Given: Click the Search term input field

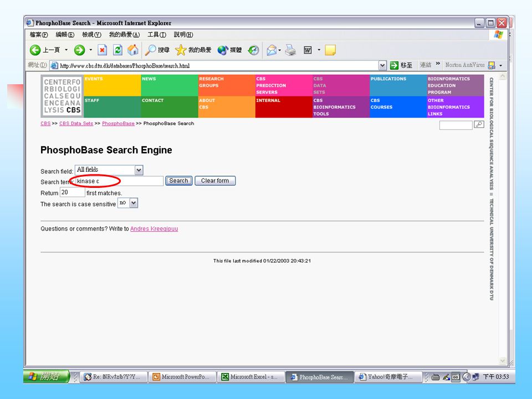Looking at the screenshot, I should point(119,181).
